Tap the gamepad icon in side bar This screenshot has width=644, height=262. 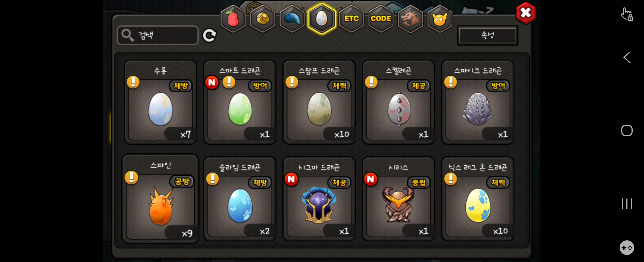click(x=627, y=248)
